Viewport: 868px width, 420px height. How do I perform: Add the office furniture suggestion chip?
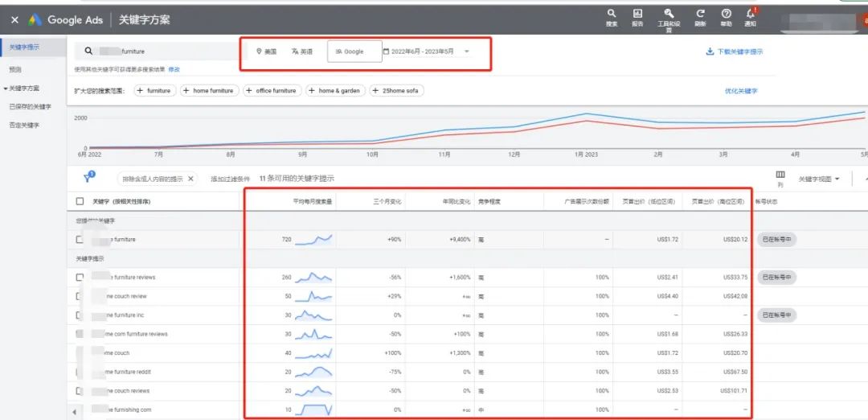272,91
